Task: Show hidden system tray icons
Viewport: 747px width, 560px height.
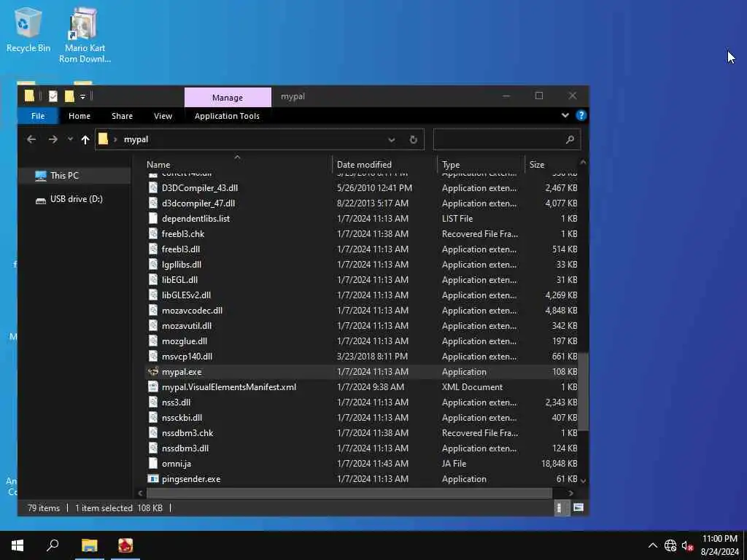Action: (x=653, y=545)
